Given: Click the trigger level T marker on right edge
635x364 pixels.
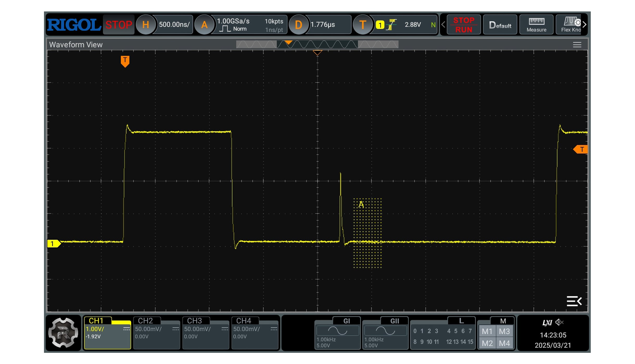Looking at the screenshot, I should click(581, 149).
